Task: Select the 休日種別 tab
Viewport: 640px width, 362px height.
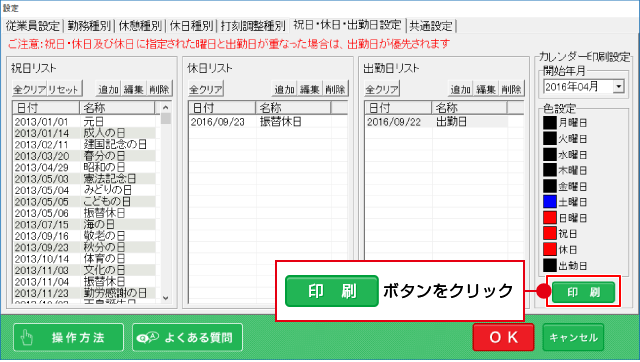Action: pos(191,26)
